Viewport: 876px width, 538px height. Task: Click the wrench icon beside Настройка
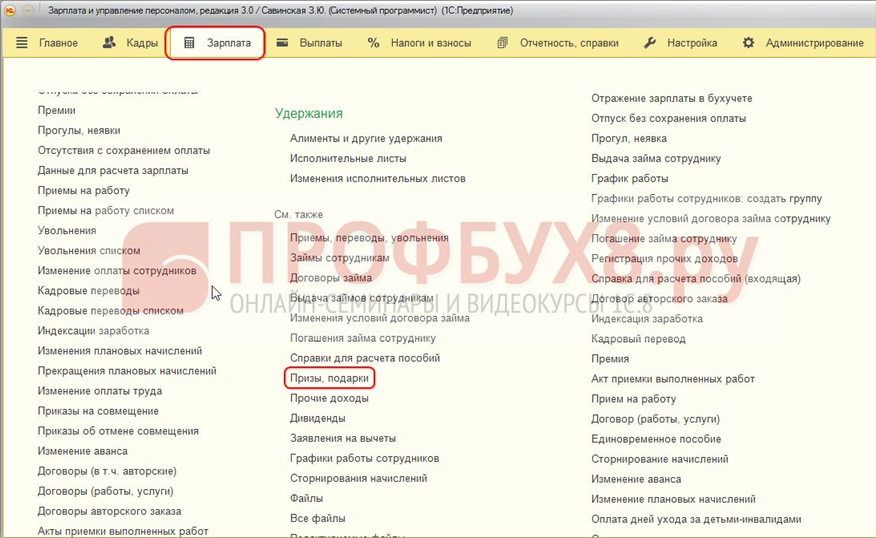tap(649, 43)
